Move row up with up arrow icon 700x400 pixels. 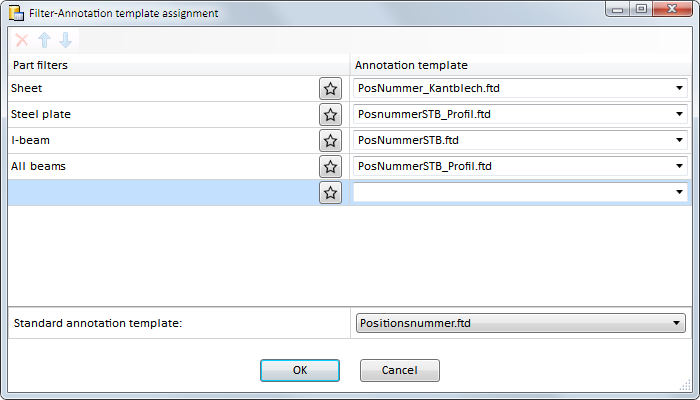44,40
